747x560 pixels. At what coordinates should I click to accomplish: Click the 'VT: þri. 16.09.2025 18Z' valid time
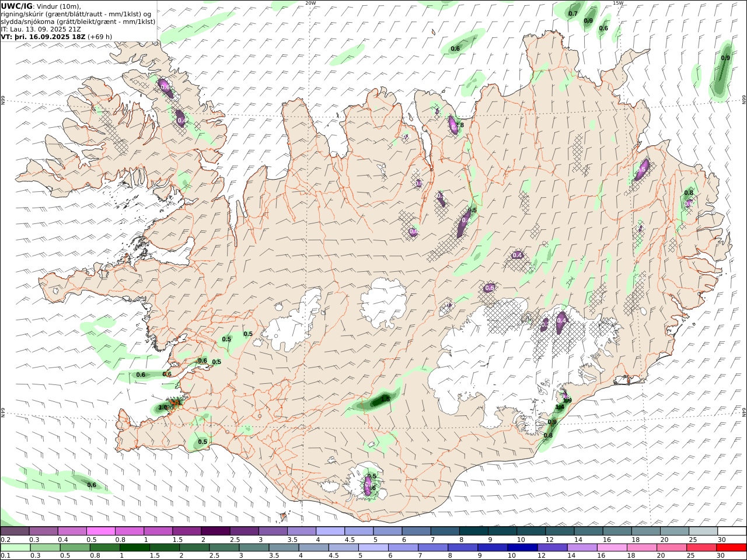(x=43, y=37)
